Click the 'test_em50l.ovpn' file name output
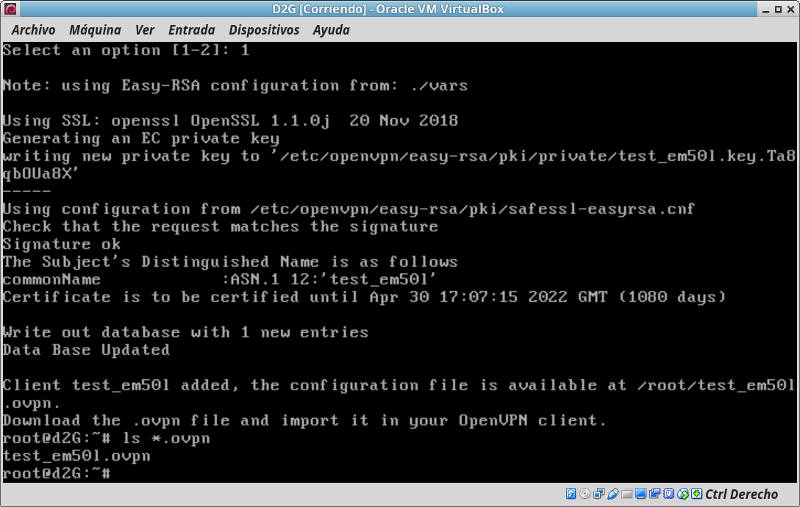The height and width of the screenshot is (507, 800). coord(77,456)
